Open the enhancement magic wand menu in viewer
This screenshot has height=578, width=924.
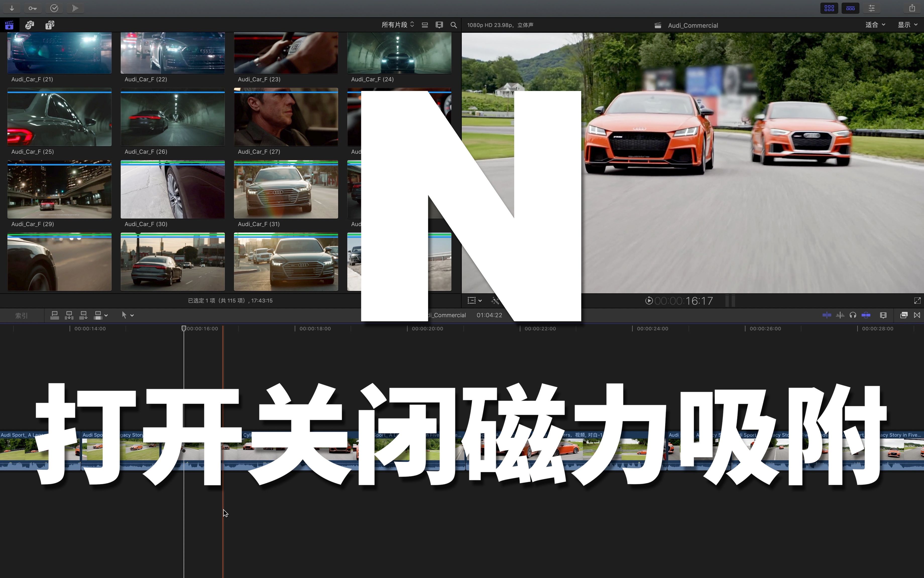(495, 301)
